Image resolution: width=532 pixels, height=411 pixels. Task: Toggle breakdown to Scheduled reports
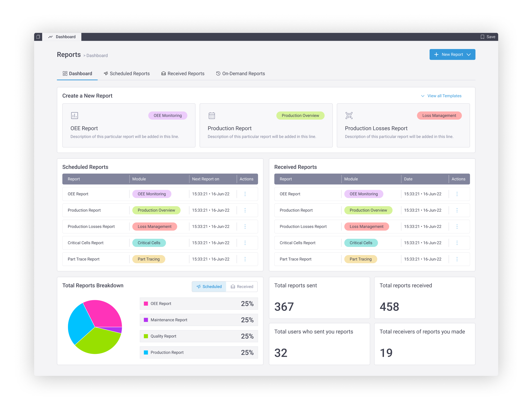209,287
